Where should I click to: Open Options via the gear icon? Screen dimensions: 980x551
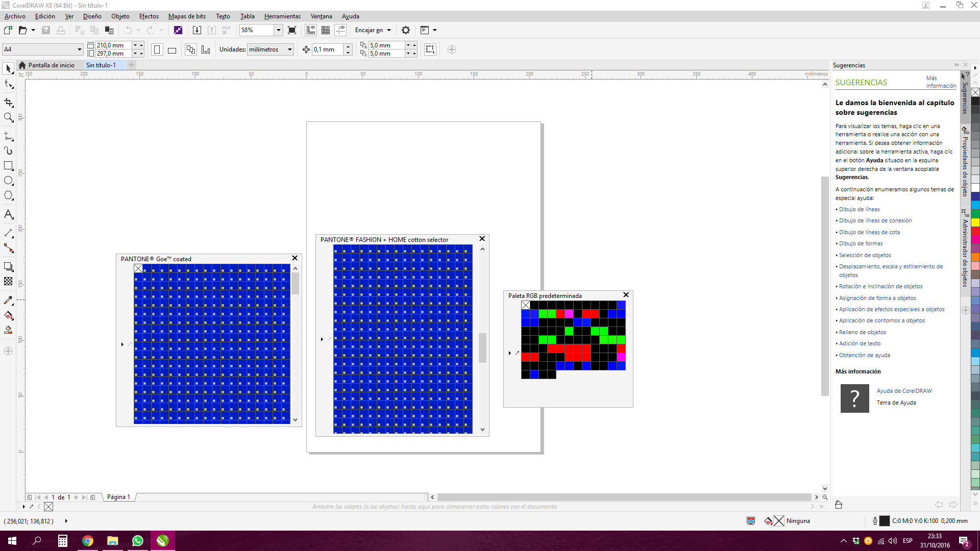coord(406,30)
